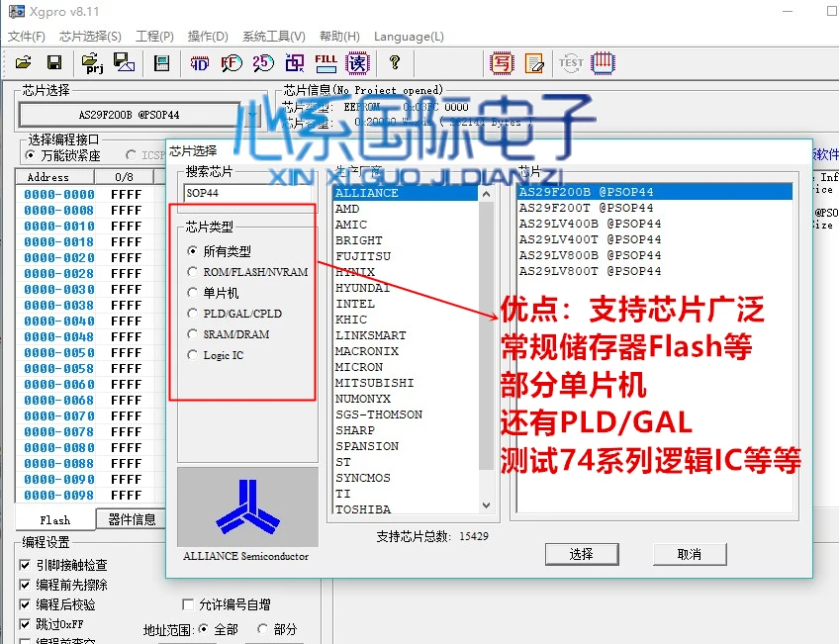839x644 pixels.
Task: Open the 操作(D) menu
Action: click(x=208, y=37)
